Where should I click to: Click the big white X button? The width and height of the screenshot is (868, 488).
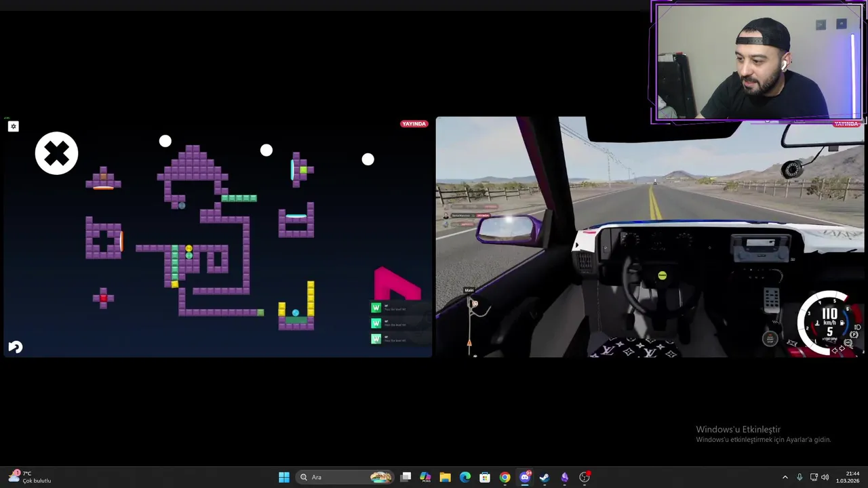56,153
